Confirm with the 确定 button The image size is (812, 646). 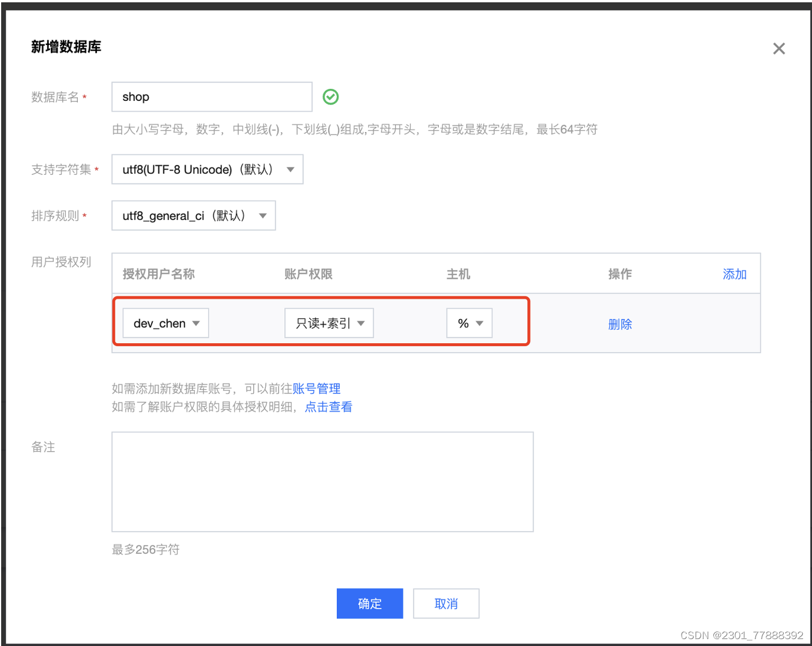tap(370, 603)
